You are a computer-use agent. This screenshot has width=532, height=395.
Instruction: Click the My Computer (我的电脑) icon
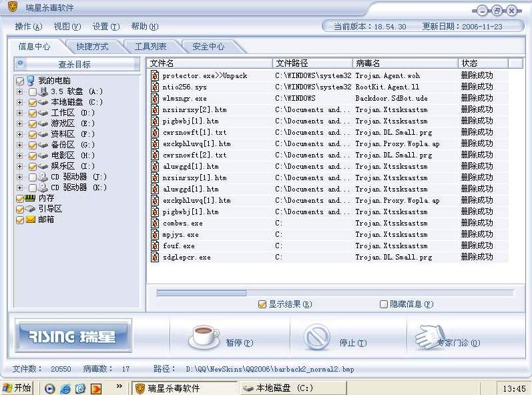coord(31,80)
